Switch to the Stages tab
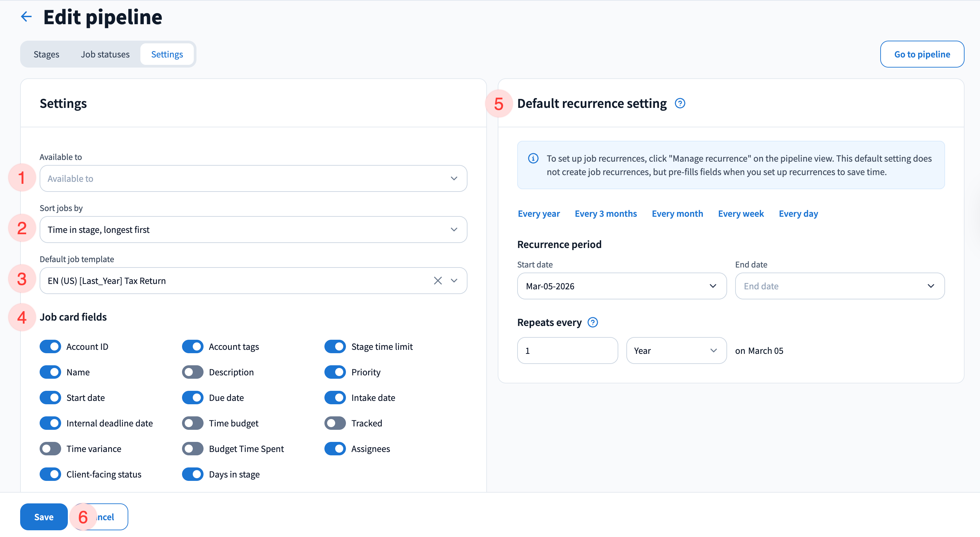 [46, 54]
